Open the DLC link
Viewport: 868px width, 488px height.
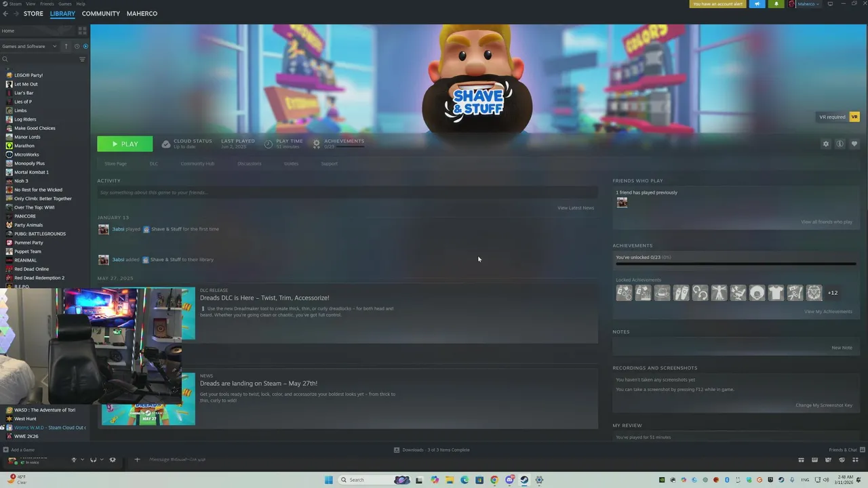click(154, 163)
